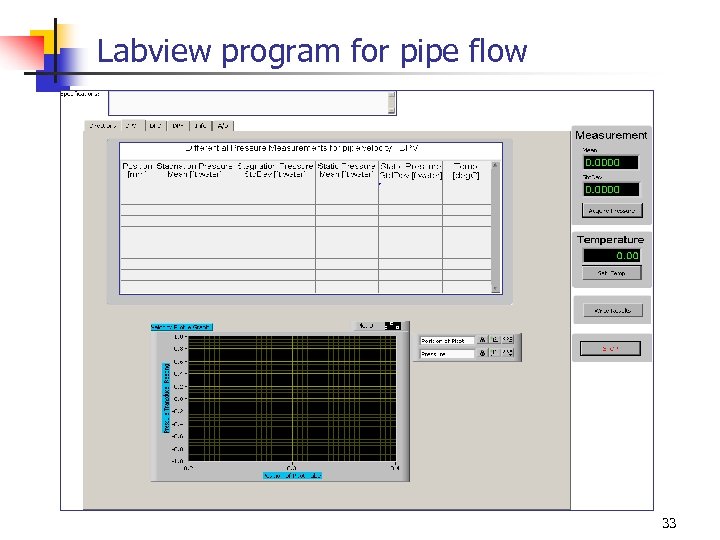Click the Stagnation Pressure Mean column header
Screen dimensions: 720x540
(194, 170)
